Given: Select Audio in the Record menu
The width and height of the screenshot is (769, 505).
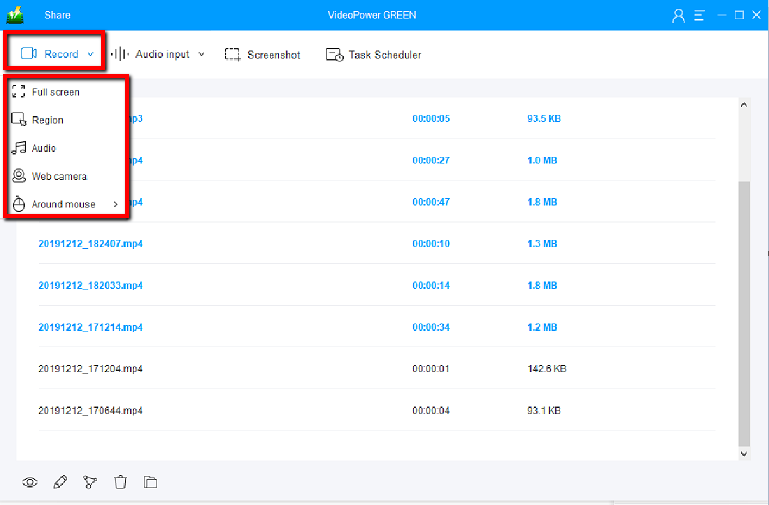Looking at the screenshot, I should [43, 148].
